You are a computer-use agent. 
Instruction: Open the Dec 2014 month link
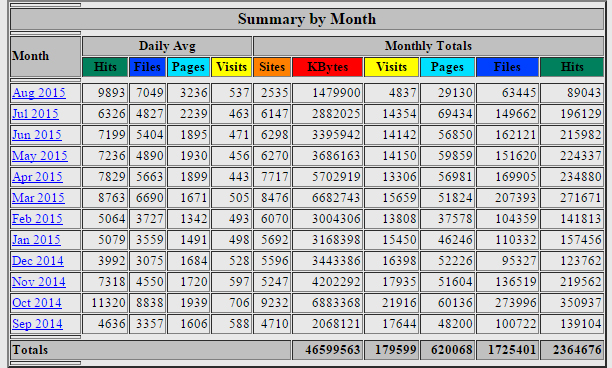coord(38,261)
